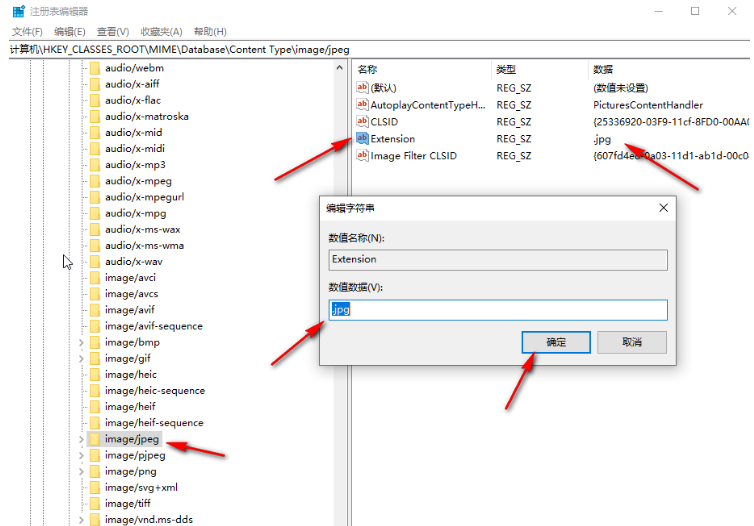Close the 编辑字符串 dialog
Screen dimensions: 754x526
[x=664, y=208]
